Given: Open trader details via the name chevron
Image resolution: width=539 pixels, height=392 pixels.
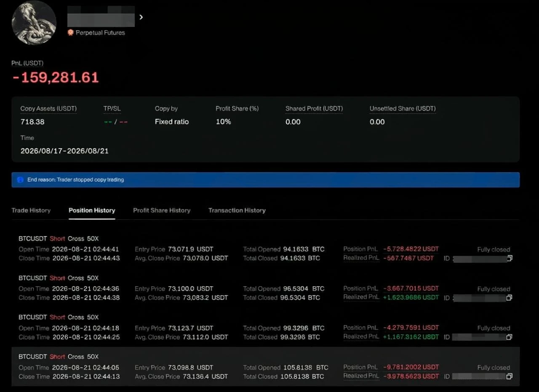Looking at the screenshot, I should click(141, 17).
